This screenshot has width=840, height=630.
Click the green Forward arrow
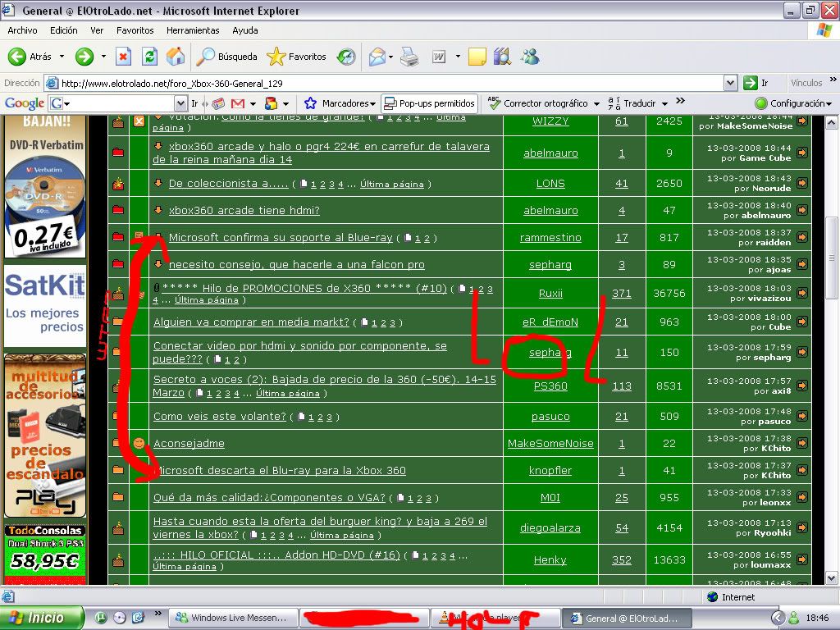84,57
